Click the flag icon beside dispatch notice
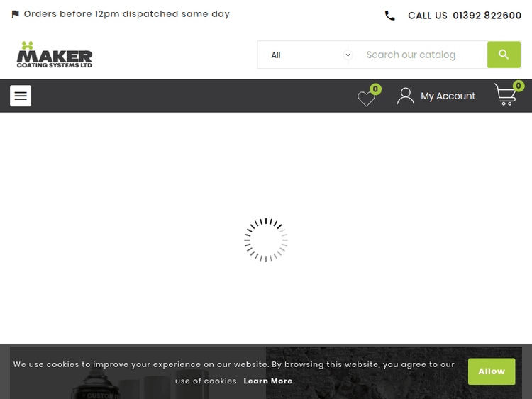The image size is (532, 399). pos(15,14)
